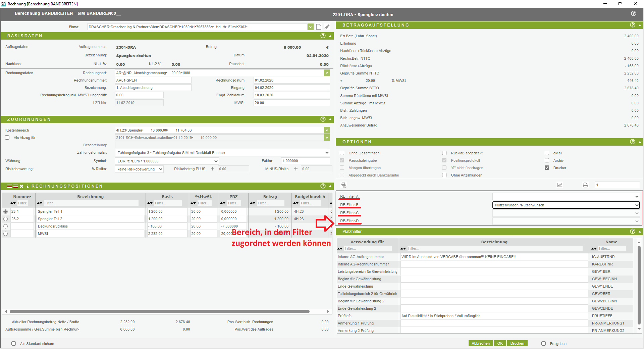
Task: Click the Abbrechen button
Action: (480, 343)
